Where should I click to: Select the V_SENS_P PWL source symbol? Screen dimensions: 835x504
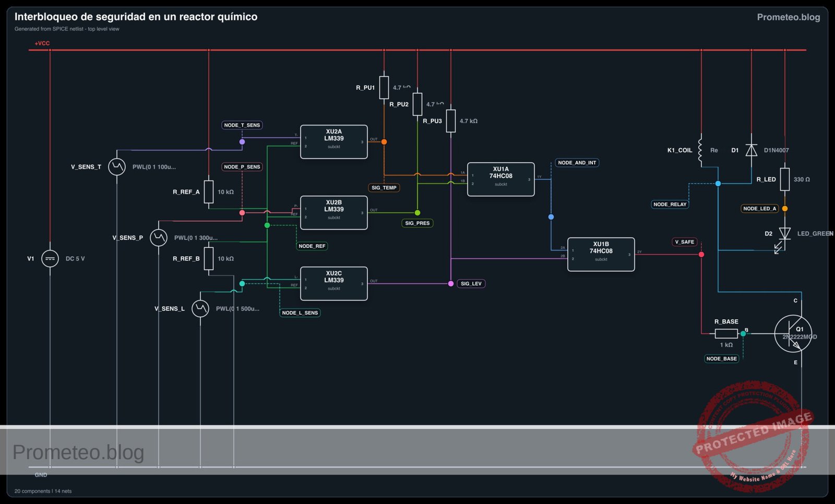coord(159,238)
